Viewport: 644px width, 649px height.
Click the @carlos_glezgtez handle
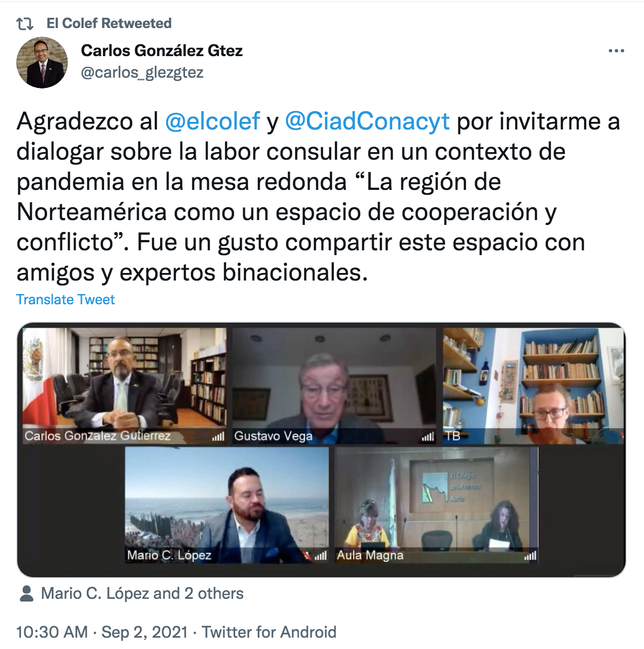coord(142,72)
